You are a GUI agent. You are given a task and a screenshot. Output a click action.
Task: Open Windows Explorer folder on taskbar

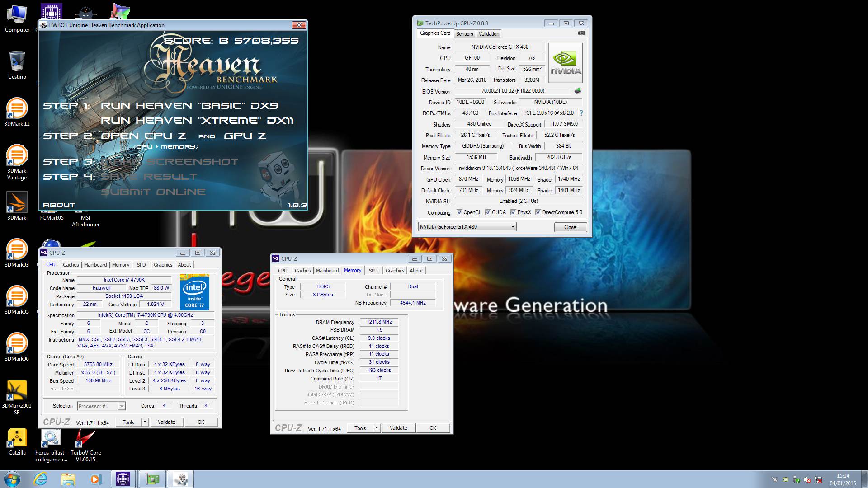(68, 479)
